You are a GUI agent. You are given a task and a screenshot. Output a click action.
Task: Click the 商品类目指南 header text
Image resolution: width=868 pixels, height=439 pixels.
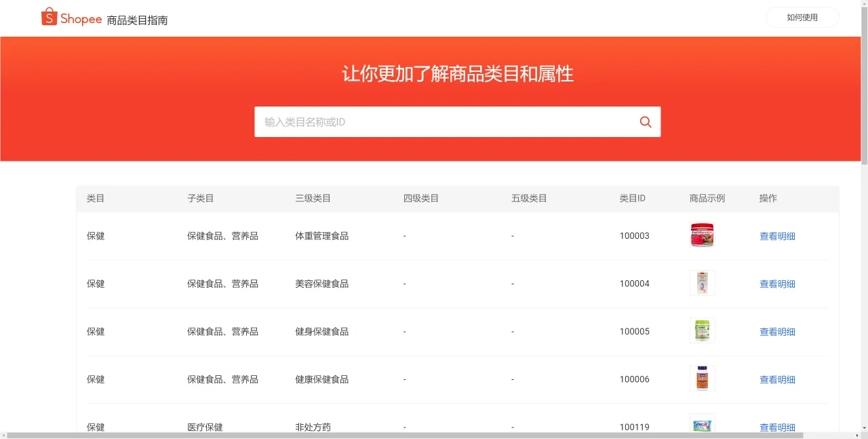click(x=136, y=20)
